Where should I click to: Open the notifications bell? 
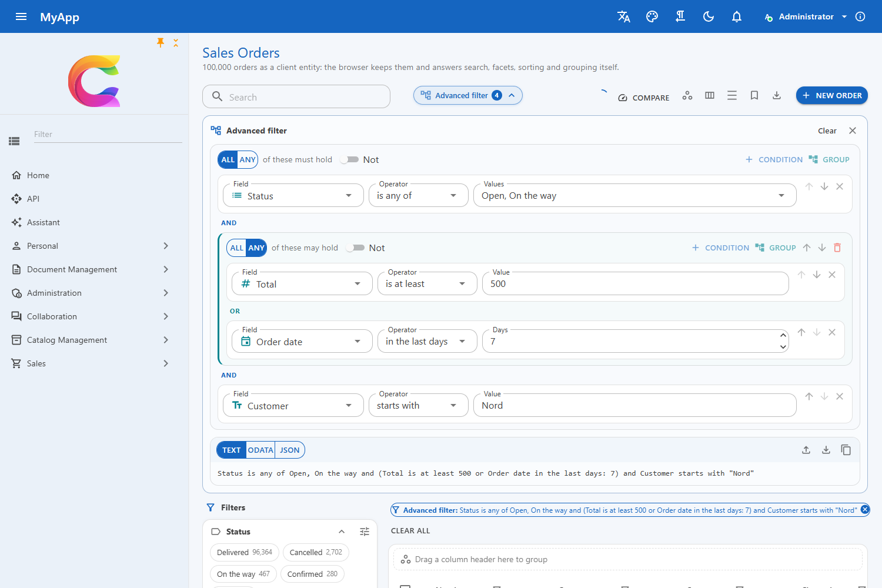pyautogui.click(x=737, y=16)
